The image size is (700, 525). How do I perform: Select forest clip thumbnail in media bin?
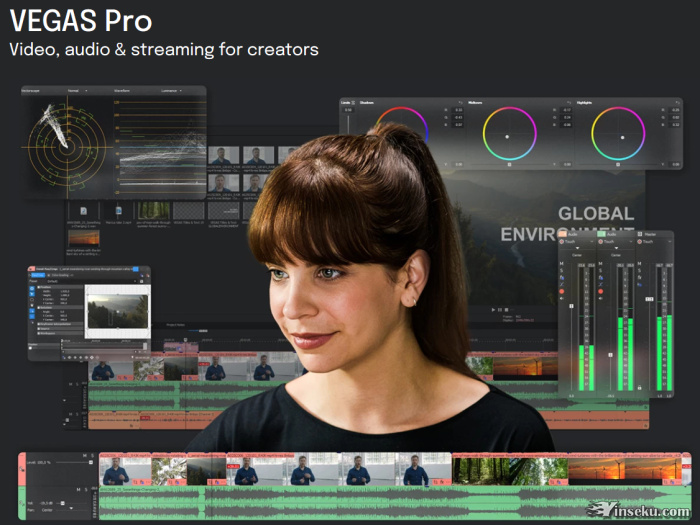tap(153, 210)
